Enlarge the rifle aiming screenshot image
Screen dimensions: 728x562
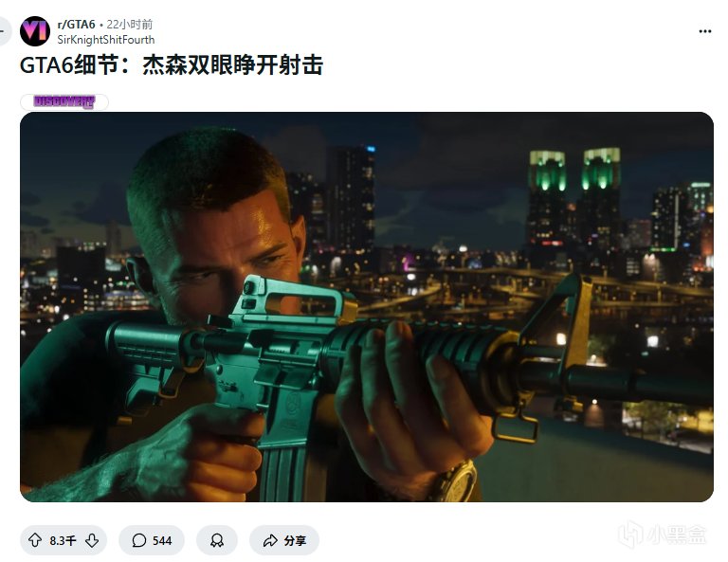point(367,307)
